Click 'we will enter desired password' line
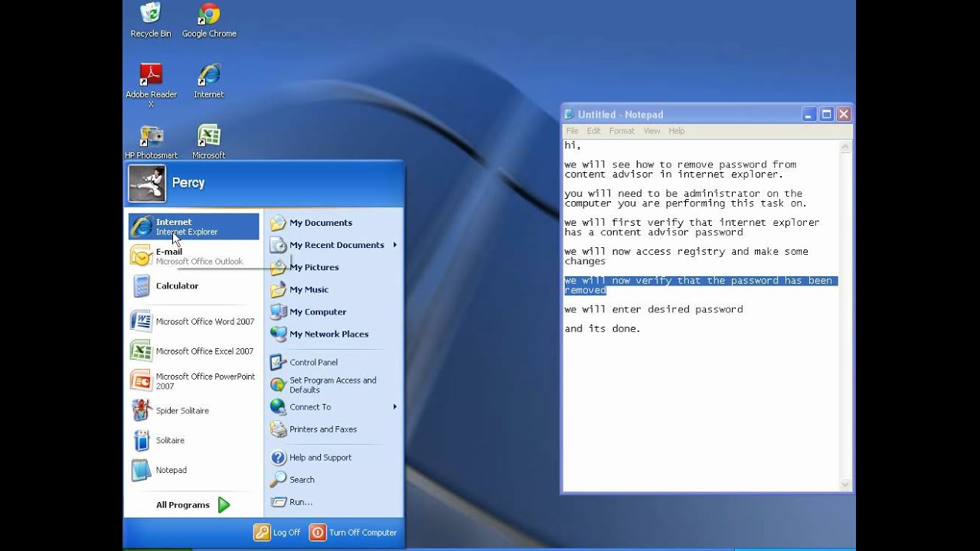This screenshot has width=980, height=551. pyautogui.click(x=654, y=309)
